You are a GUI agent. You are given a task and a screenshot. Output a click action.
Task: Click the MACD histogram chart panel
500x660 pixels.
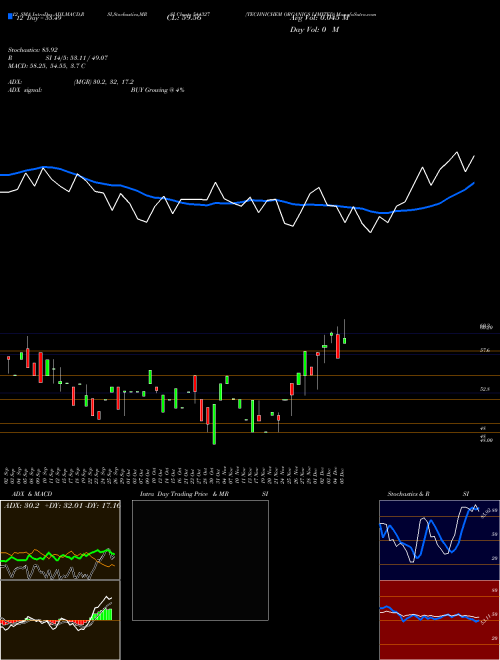point(60,620)
